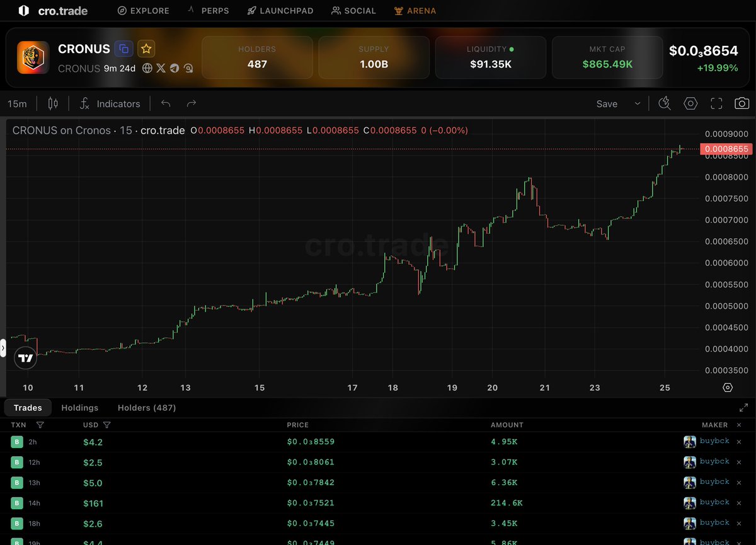Click the LIQUIDITY stat card
The height and width of the screenshot is (545, 756).
point(490,57)
